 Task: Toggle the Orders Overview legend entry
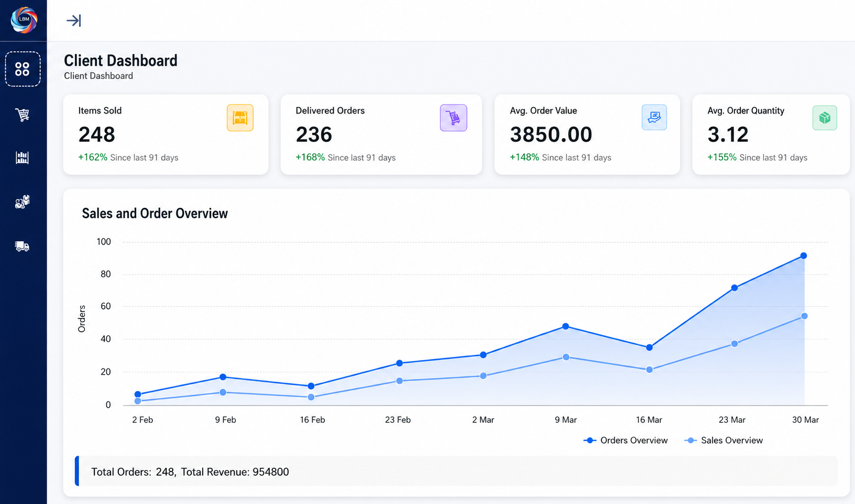(x=626, y=440)
